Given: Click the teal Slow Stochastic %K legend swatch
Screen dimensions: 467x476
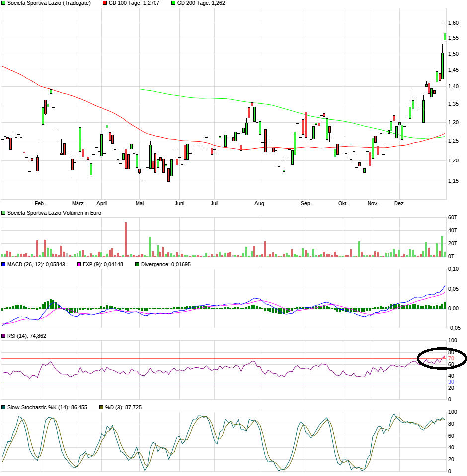Looking at the screenshot, I should [3, 408].
